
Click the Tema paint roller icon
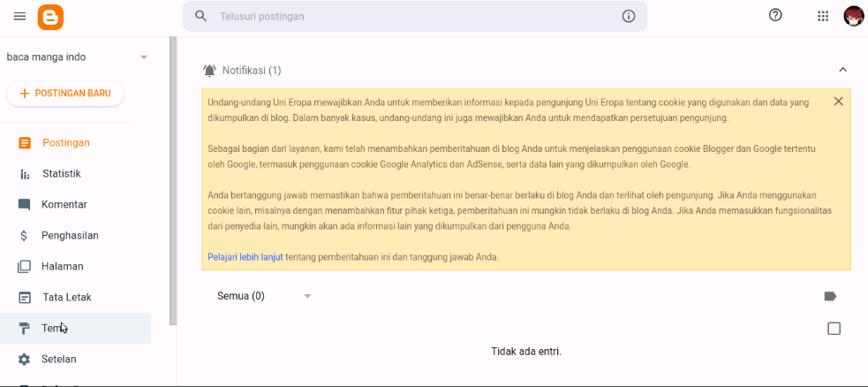point(25,329)
